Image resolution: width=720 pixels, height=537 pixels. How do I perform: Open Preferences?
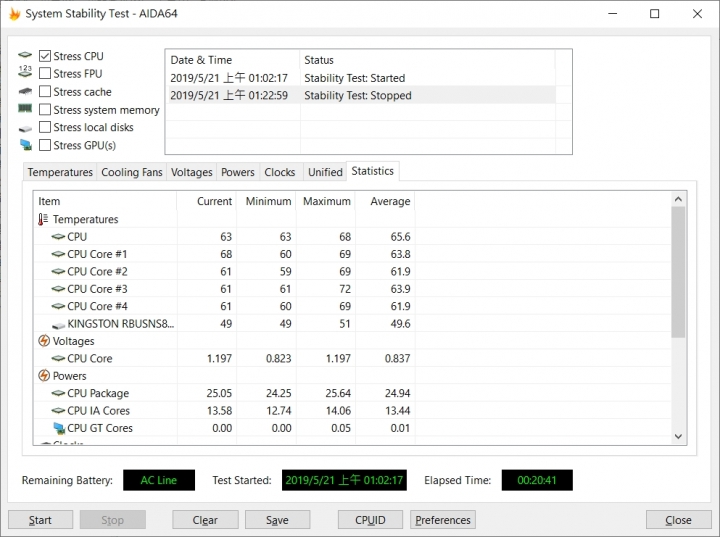click(443, 520)
